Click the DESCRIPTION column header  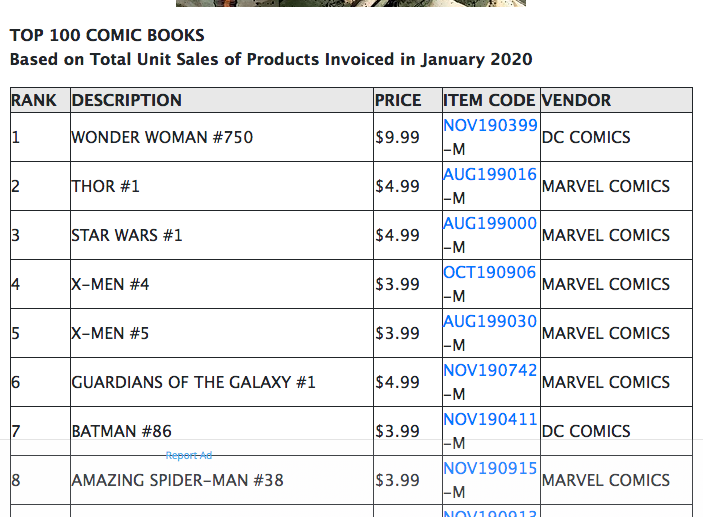(127, 100)
